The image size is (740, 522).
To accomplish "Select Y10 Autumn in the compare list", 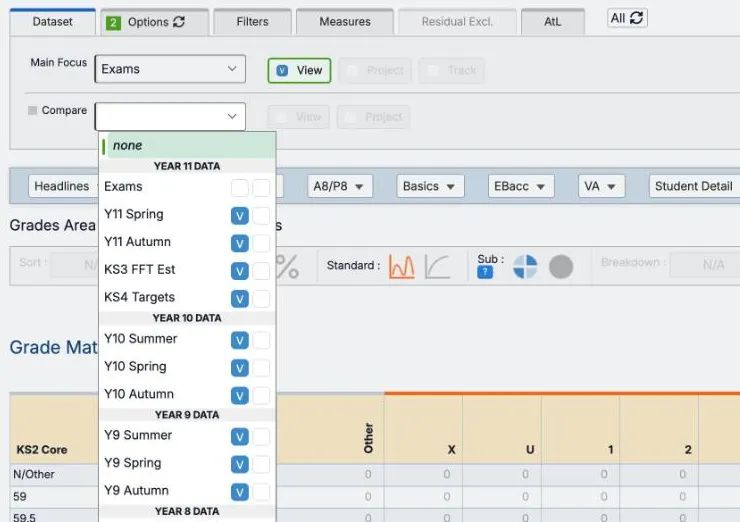I will [x=139, y=394].
